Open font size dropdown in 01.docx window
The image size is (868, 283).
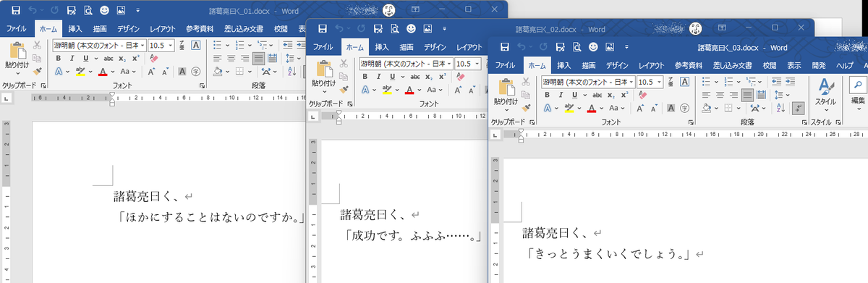pyautogui.click(x=170, y=45)
